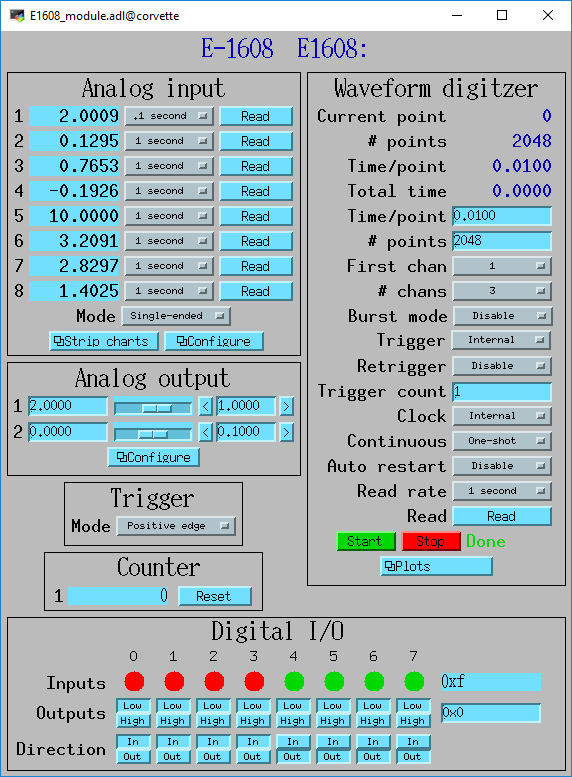
Task: Click Analog output 2 slider
Action: 153,434
